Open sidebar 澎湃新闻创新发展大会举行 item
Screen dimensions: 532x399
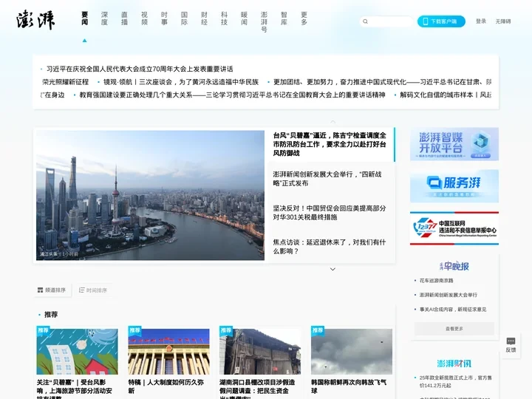[x=449, y=295]
